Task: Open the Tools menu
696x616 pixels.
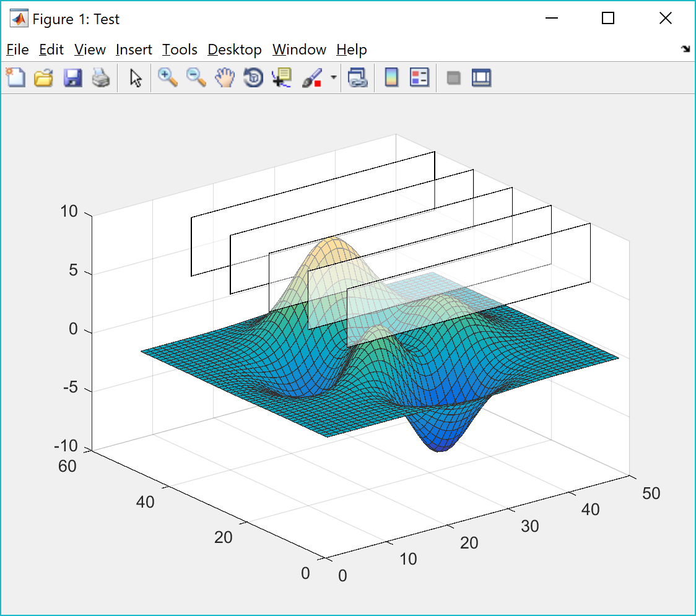Action: point(180,50)
